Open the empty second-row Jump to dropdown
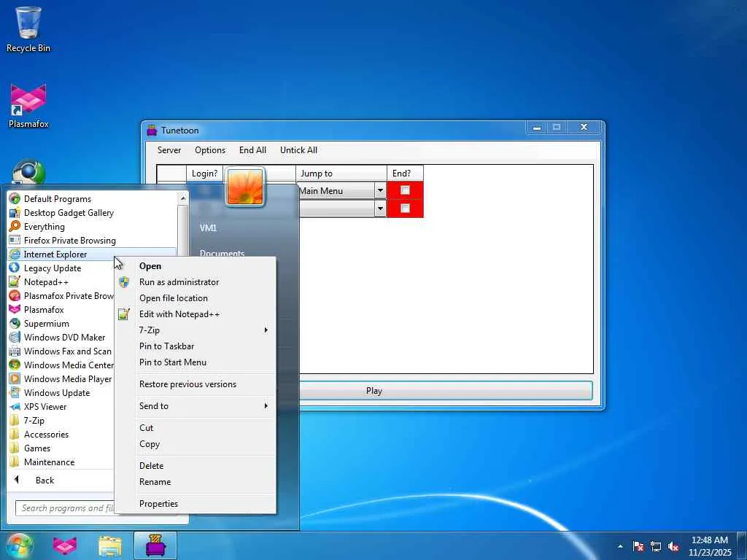 pyautogui.click(x=380, y=208)
